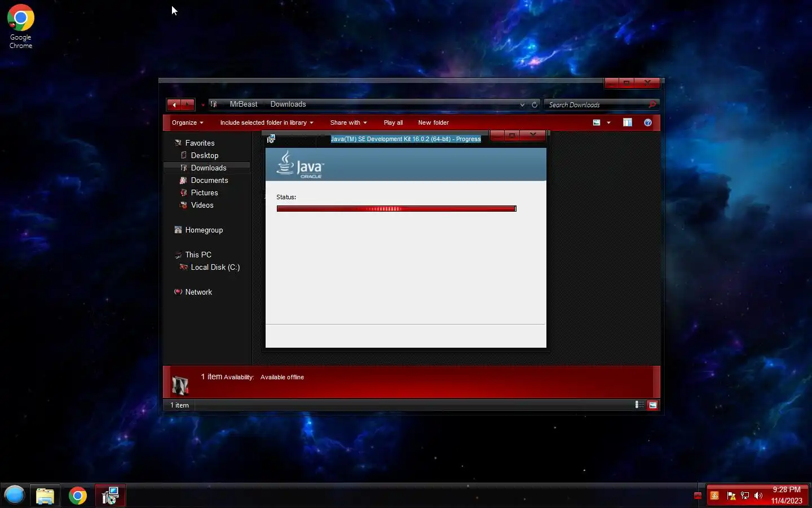Open Documents in navigation pane
Screen dimensions: 812x508
click(209, 180)
